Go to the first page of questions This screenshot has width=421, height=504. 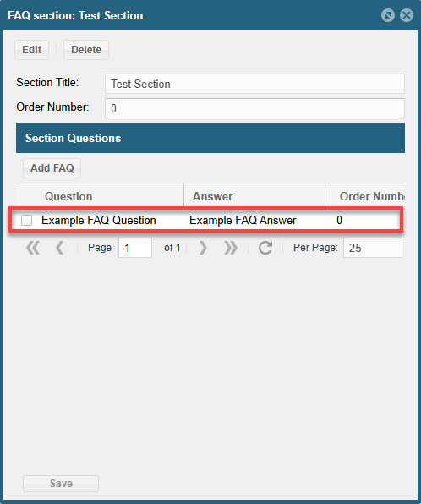click(x=33, y=248)
